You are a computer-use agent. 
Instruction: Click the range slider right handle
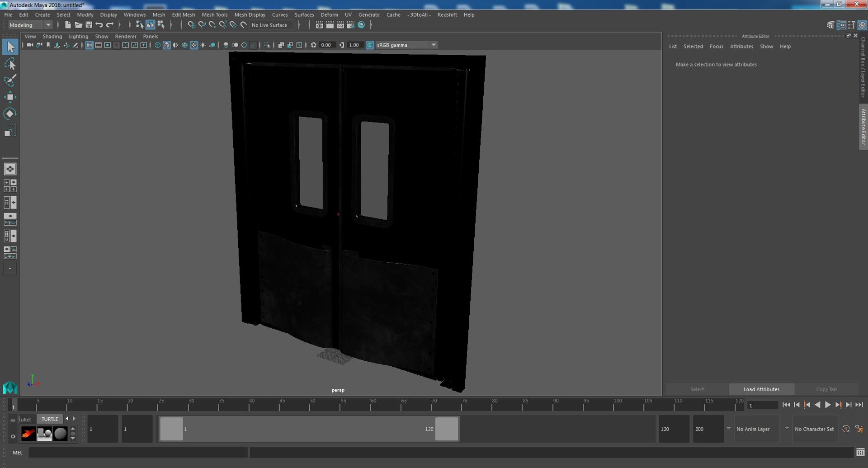click(x=447, y=429)
